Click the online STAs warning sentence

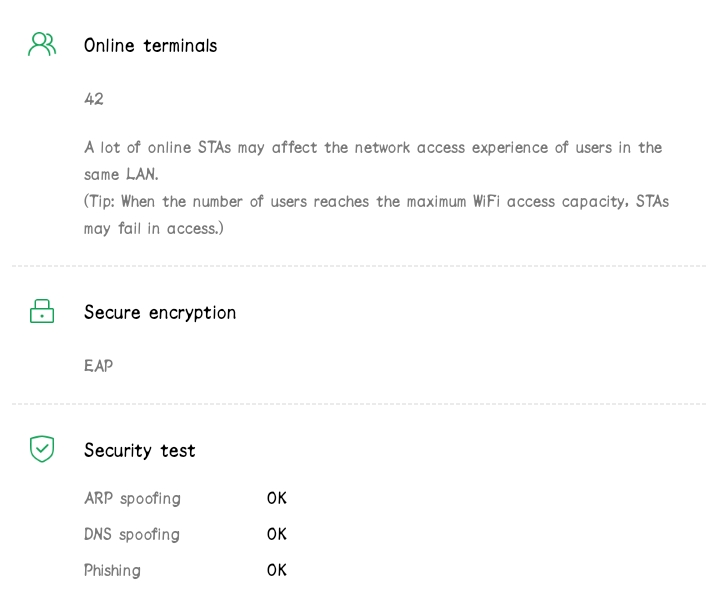(372, 148)
